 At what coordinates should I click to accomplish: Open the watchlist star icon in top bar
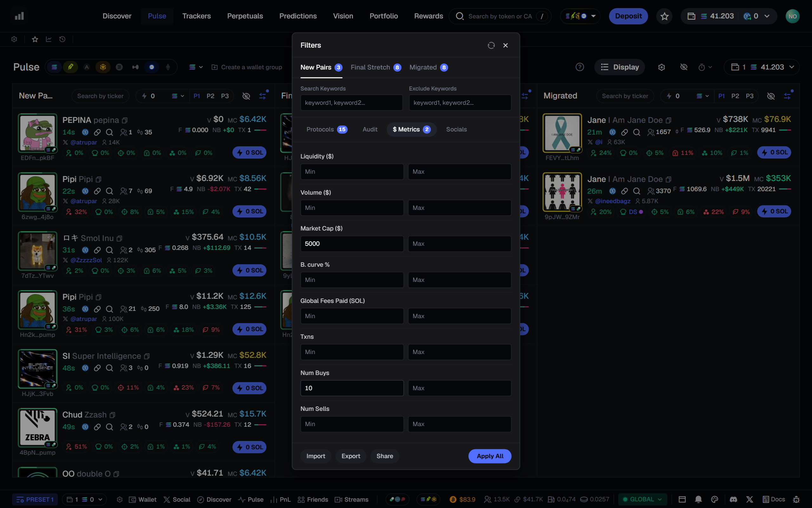(x=665, y=16)
